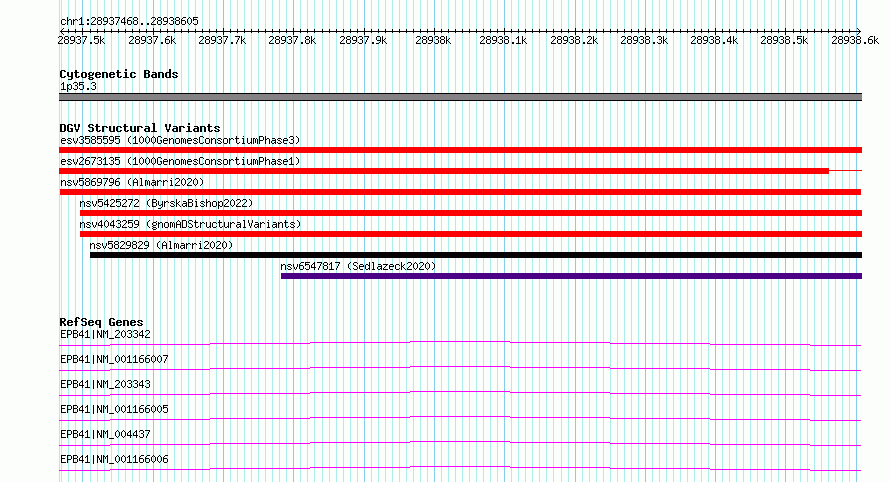Click the chr1:28937468..28938605 coordinate label
Viewport: 890px width, 482px height.
click(x=129, y=22)
